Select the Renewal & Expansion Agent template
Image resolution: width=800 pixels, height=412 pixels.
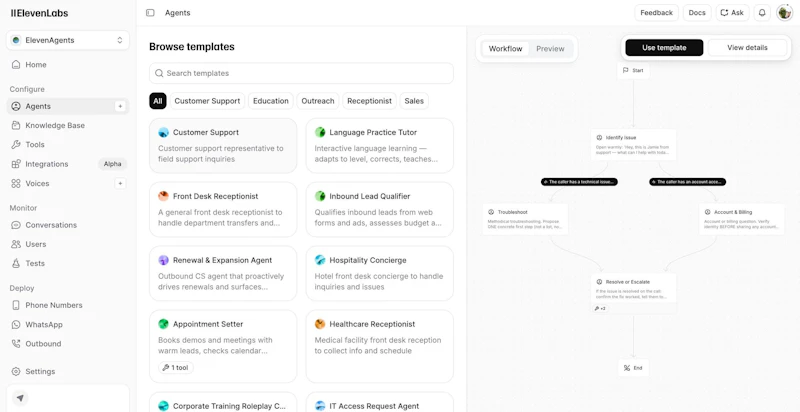point(223,273)
